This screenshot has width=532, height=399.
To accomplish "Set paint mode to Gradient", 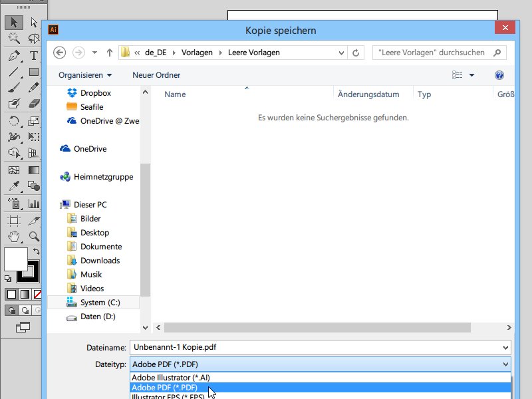I will (x=25, y=294).
